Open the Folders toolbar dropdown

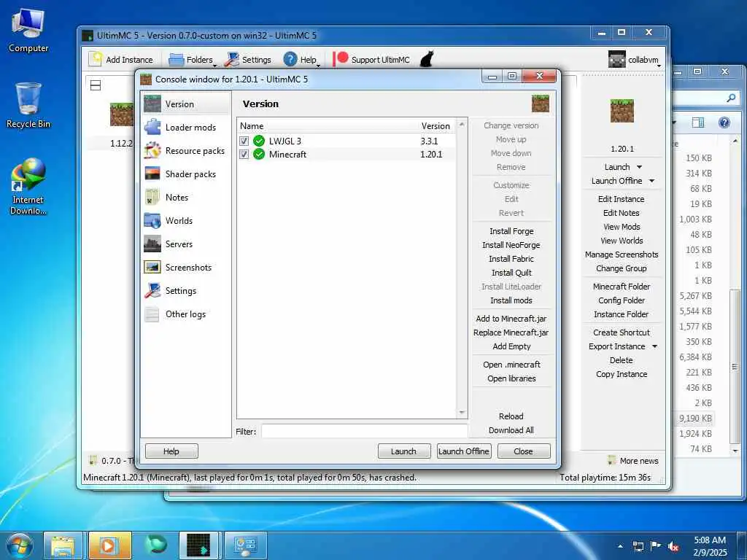pos(192,60)
